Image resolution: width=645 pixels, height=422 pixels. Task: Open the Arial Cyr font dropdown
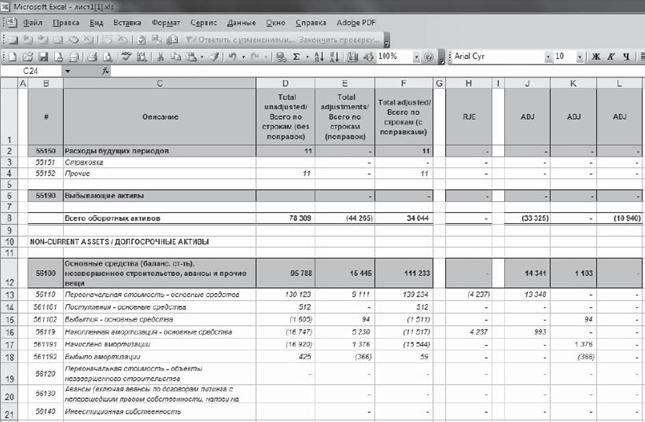[x=543, y=57]
